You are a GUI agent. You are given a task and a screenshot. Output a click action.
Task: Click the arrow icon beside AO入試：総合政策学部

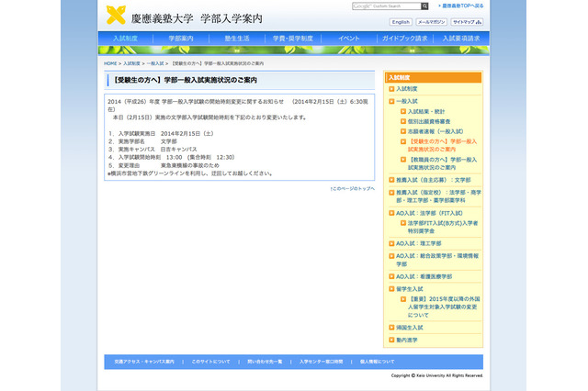pos(391,256)
